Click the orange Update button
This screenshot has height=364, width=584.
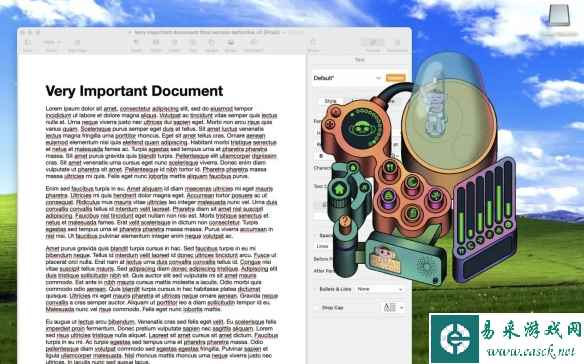click(x=395, y=78)
